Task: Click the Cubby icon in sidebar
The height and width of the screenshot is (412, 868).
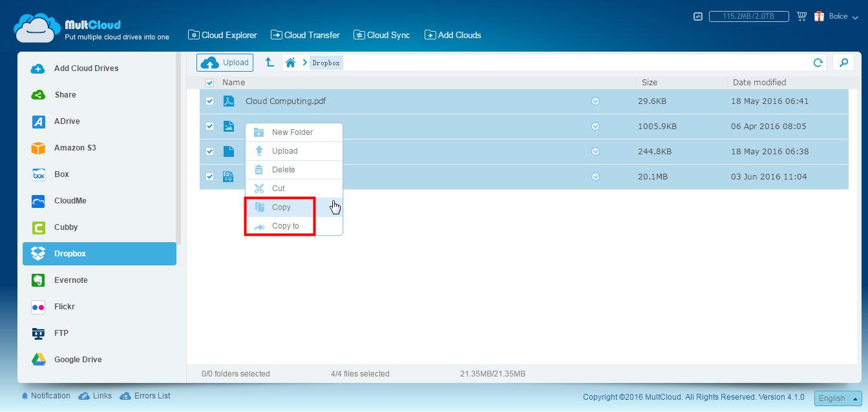Action: click(x=38, y=227)
